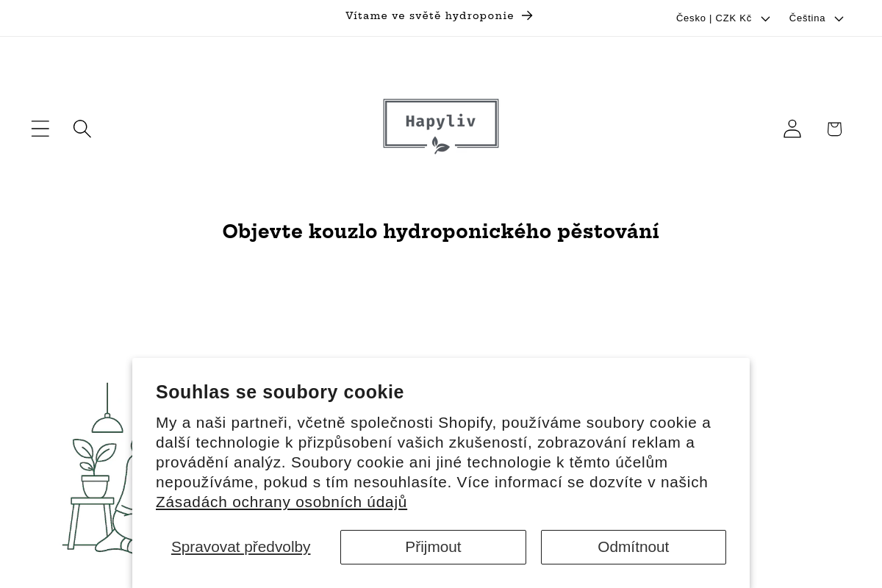The height and width of the screenshot is (588, 882).
Task: Open the shopping cart
Action: tap(833, 128)
